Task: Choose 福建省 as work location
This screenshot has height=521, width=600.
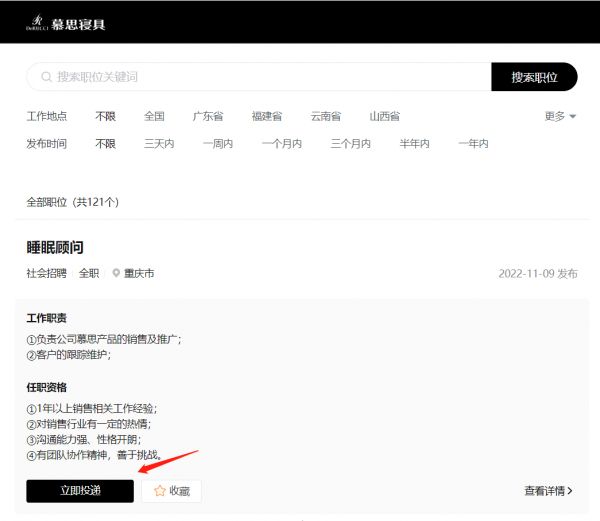Action: [267, 116]
